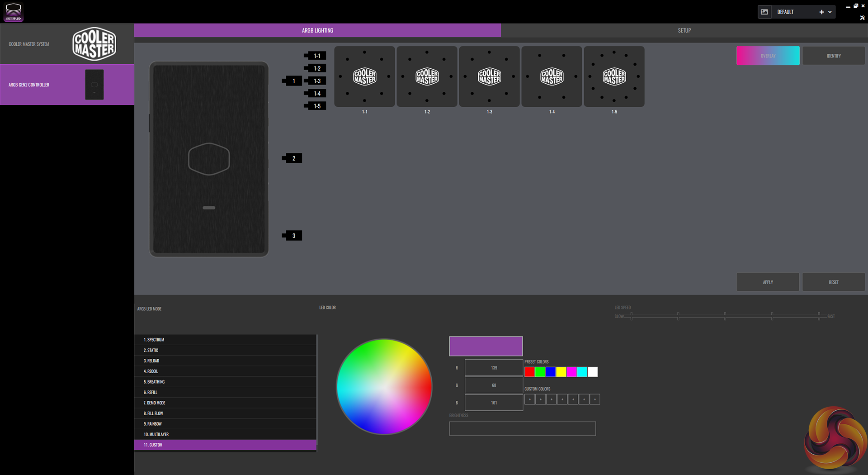The width and height of the screenshot is (868, 475).
Task: Click the Brightness slider bar
Action: [523, 429]
